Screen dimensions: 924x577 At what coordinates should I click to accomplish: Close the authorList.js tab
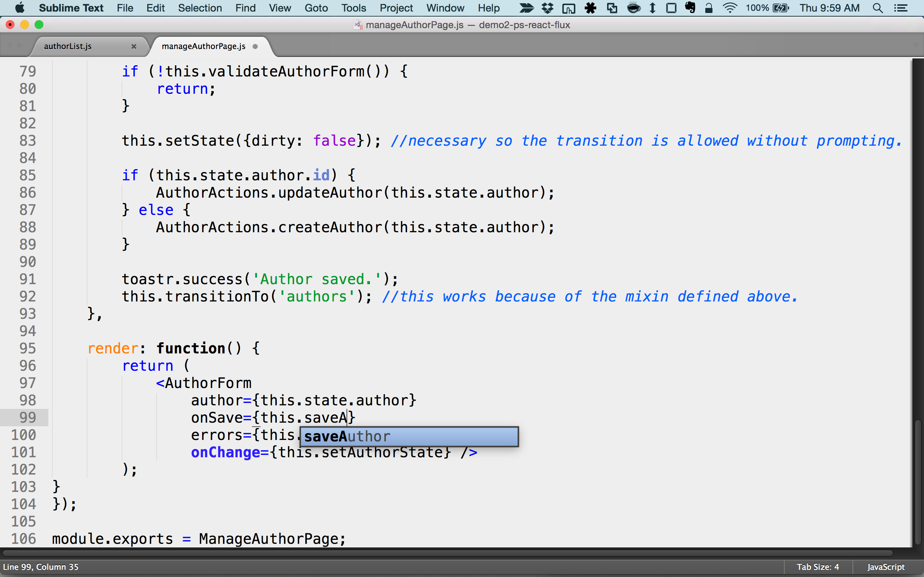[134, 46]
